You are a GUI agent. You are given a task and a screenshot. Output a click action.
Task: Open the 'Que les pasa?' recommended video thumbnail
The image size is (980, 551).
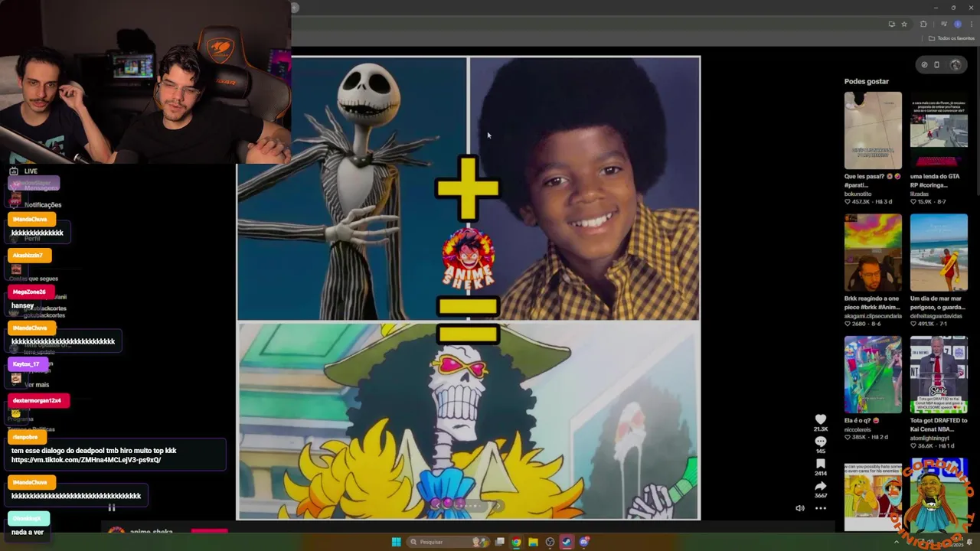click(873, 130)
